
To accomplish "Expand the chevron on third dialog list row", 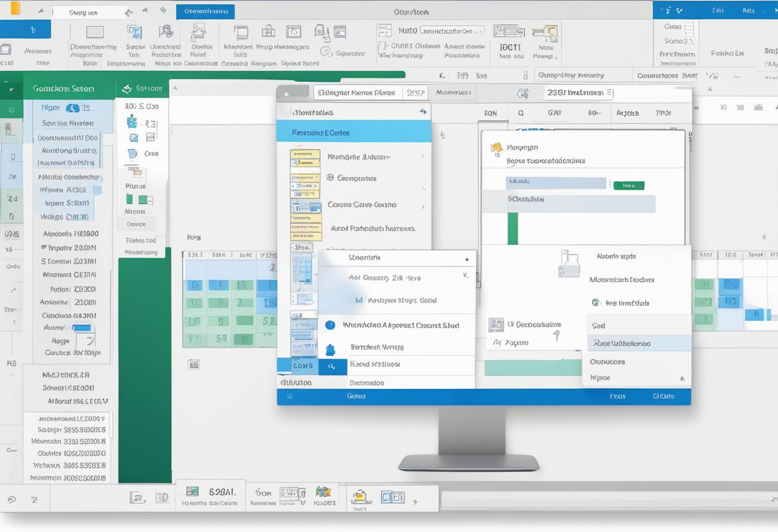I will 423,206.
